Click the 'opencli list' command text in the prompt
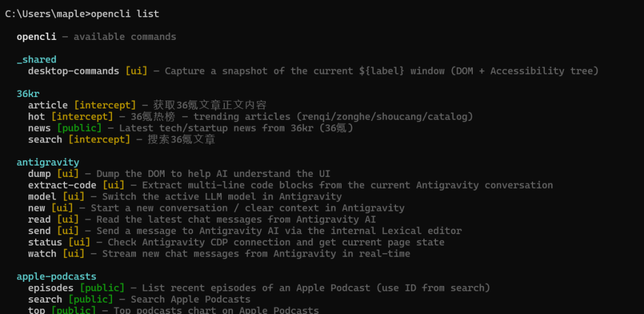Image resolution: width=644 pixels, height=314 pixels. [125, 14]
